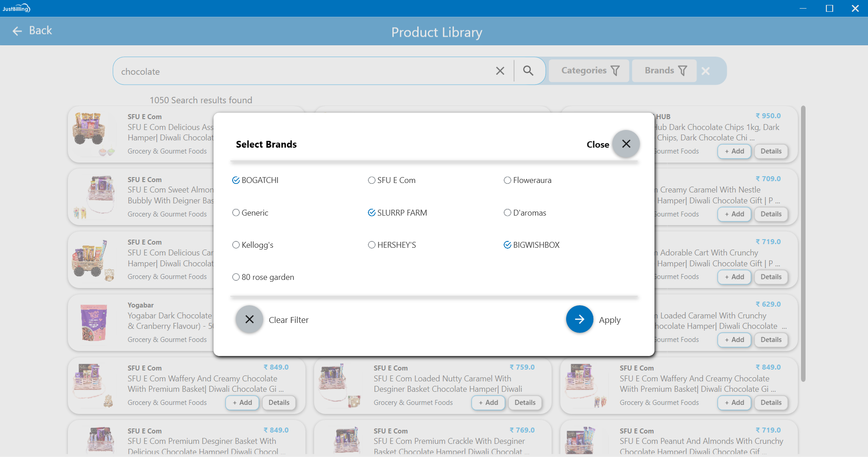Viewport: 868px width, 457px height.
Task: Click the blue Apply arrow icon
Action: (x=579, y=319)
